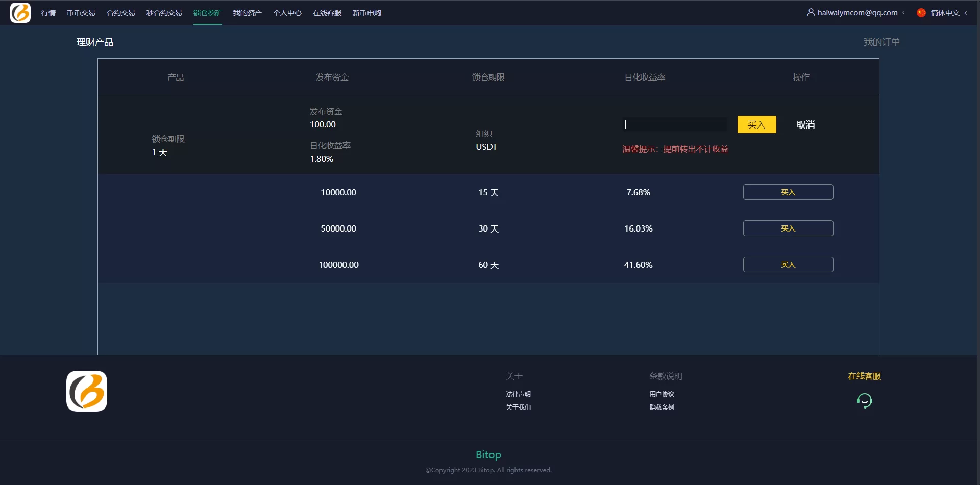Click the yellow 买入 button for 1-day product
Viewport: 980px width, 485px height.
point(756,124)
